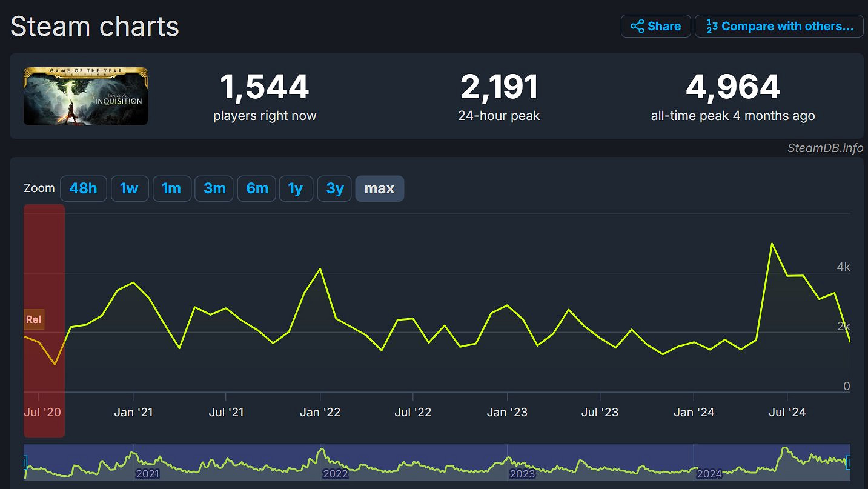Viewport: 868px width, 489px height.
Task: Click the Dragon Age Inquisition game thumbnail
Action: pos(85,96)
